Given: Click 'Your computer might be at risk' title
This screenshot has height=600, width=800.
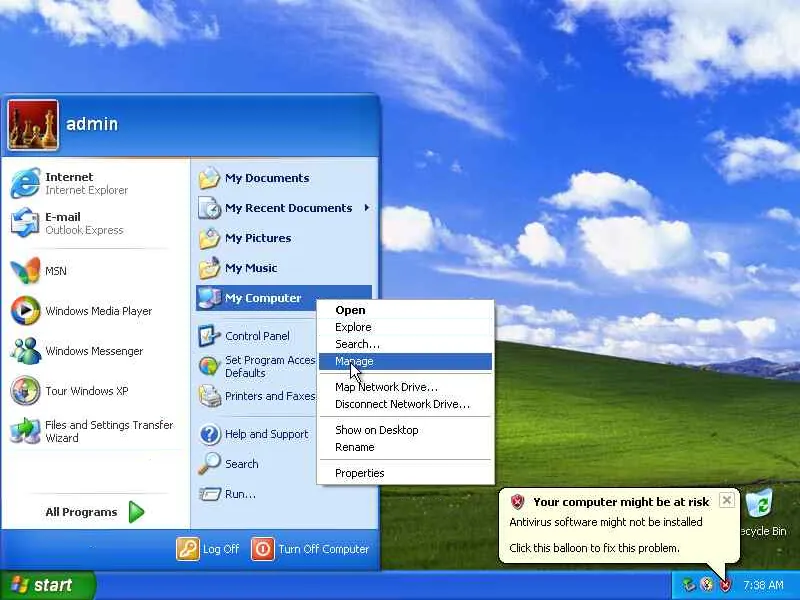Looking at the screenshot, I should tap(621, 502).
